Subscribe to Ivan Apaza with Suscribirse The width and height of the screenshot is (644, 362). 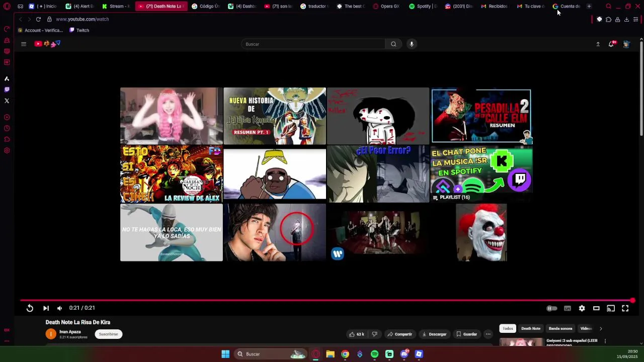pyautogui.click(x=108, y=334)
